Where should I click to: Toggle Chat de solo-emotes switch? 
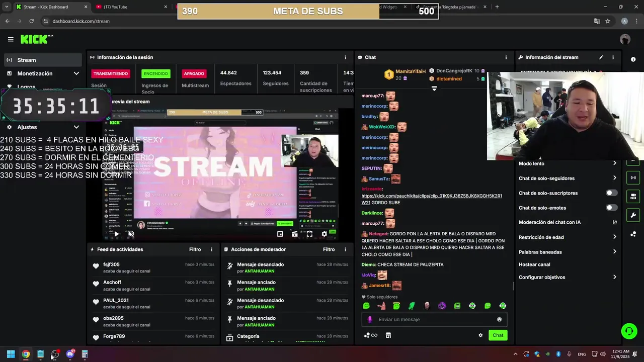[611, 208]
